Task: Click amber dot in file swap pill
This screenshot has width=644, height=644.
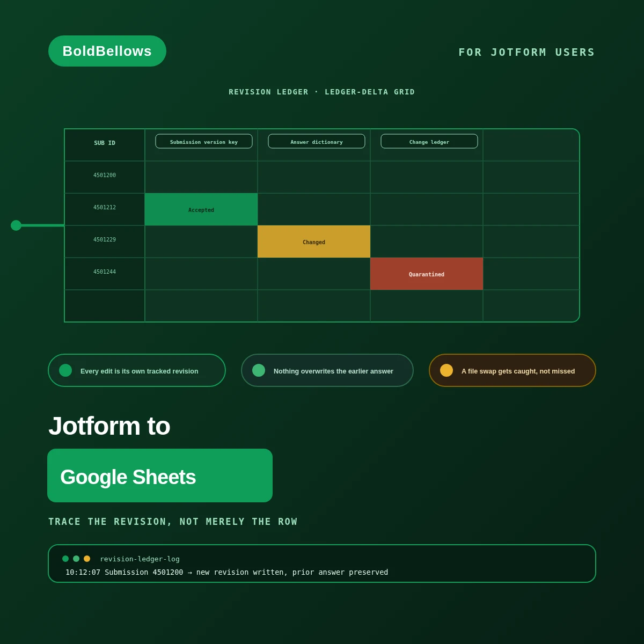Action: click(x=447, y=370)
